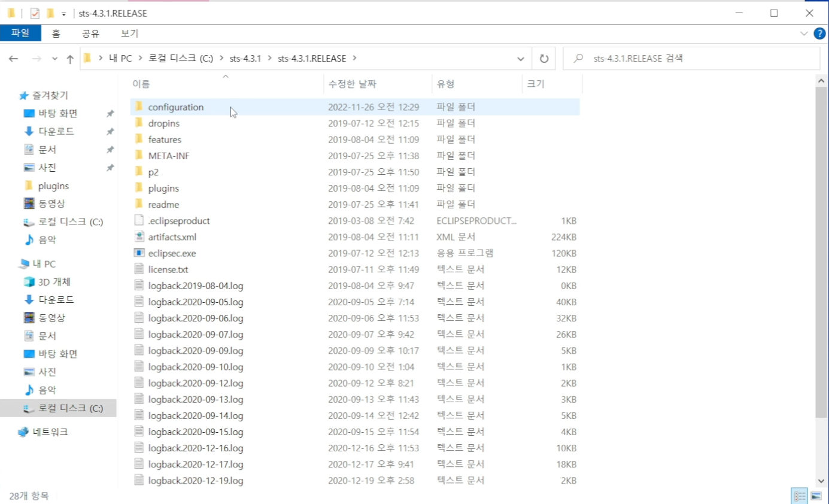Click the license.txt file icon
The width and height of the screenshot is (829, 504).
click(x=139, y=269)
